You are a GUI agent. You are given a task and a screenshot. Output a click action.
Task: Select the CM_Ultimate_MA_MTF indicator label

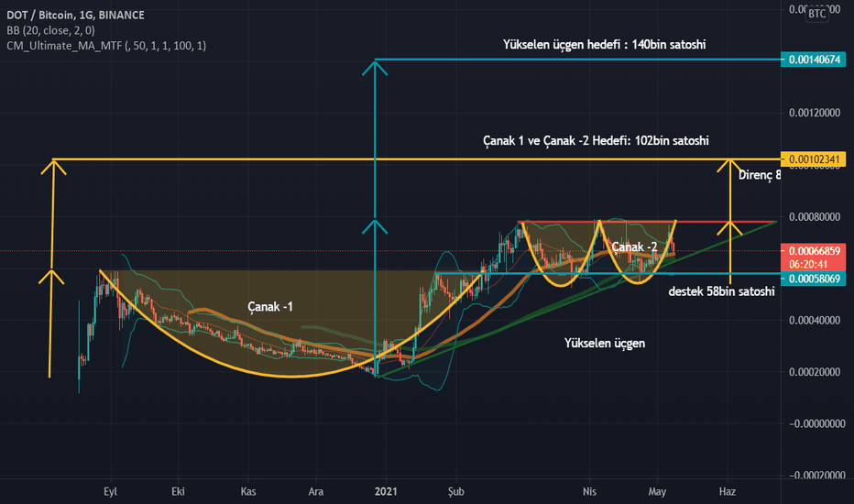(106, 46)
